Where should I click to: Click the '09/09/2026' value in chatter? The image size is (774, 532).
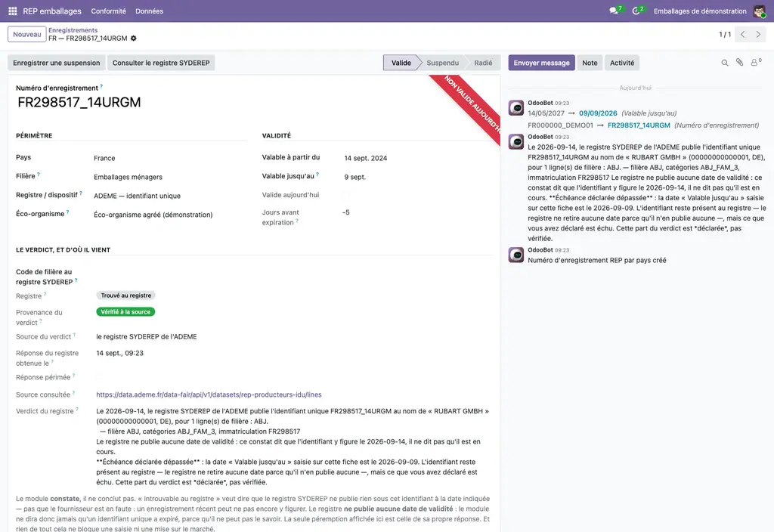pos(598,113)
